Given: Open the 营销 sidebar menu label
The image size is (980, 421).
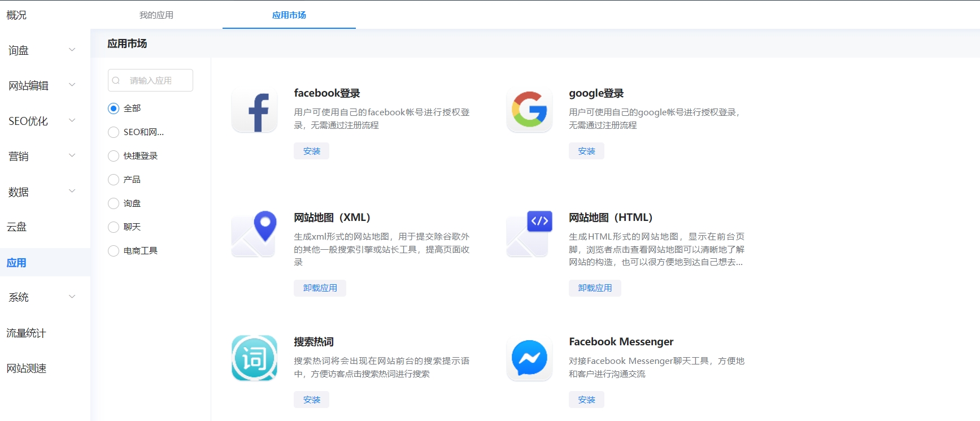Looking at the screenshot, I should pos(19,157).
